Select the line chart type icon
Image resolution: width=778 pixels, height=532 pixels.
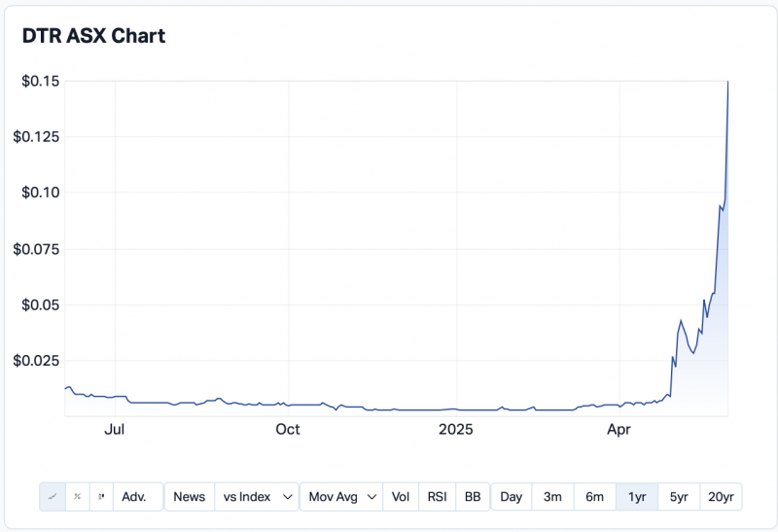pos(53,497)
